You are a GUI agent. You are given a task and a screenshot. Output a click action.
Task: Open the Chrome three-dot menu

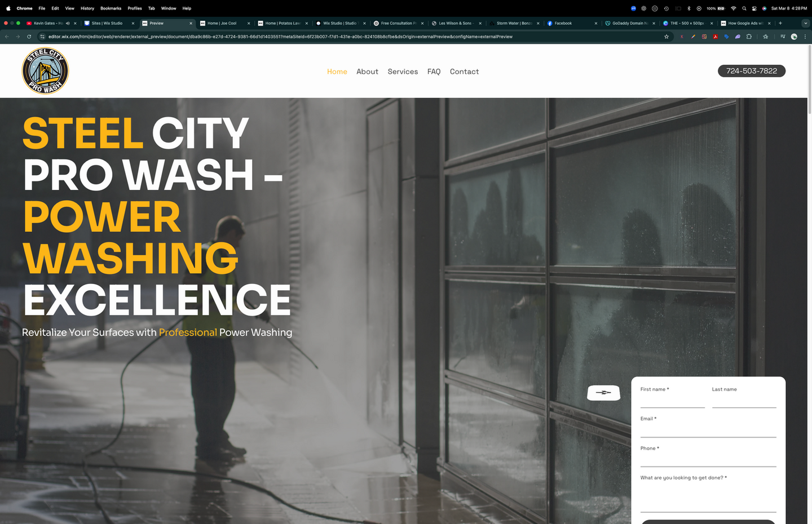[805, 36]
